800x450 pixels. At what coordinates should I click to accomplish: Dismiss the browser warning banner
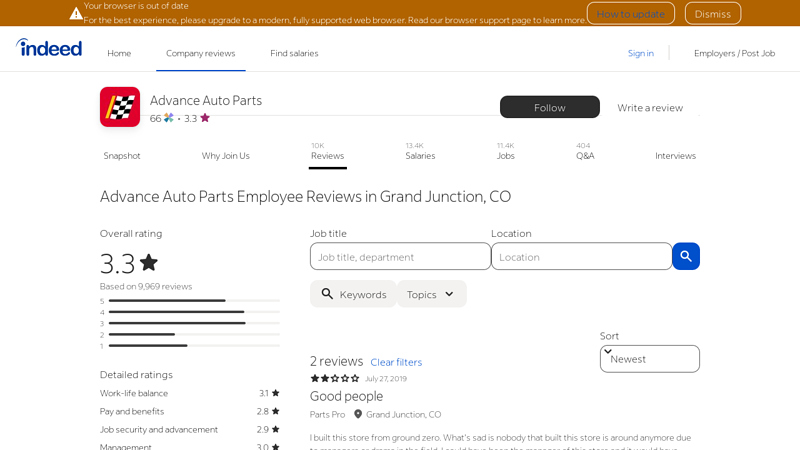tap(713, 14)
